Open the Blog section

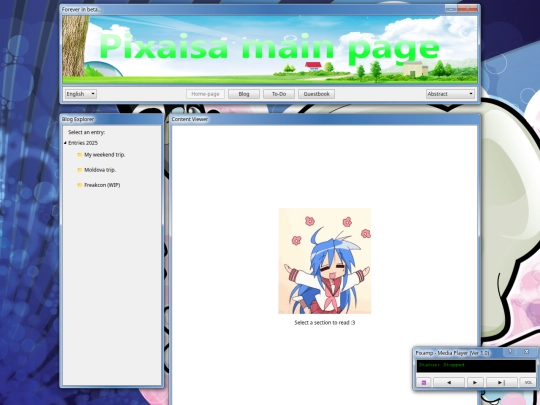pos(244,94)
